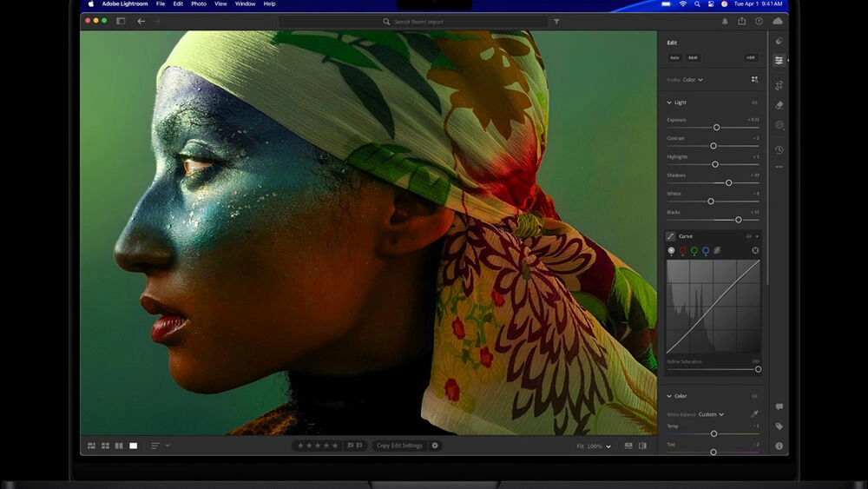Open the View menu
Image resolution: width=868 pixels, height=489 pixels.
tap(220, 3)
